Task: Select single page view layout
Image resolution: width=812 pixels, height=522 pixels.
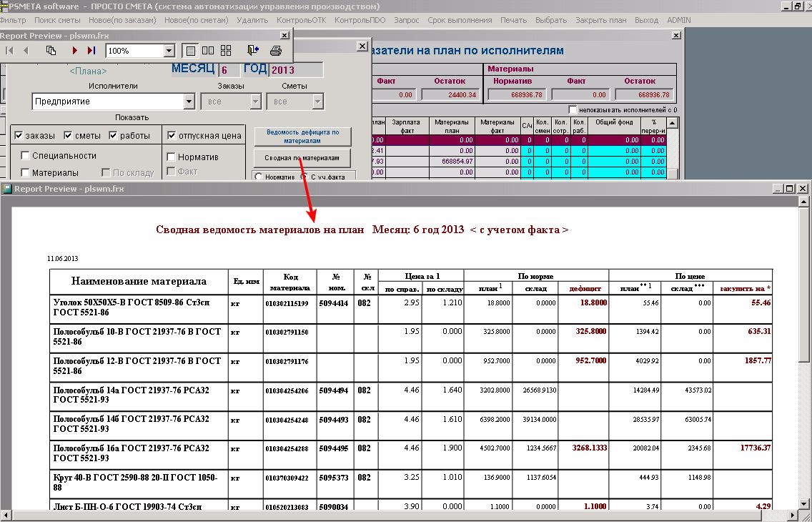Action: click(x=191, y=51)
